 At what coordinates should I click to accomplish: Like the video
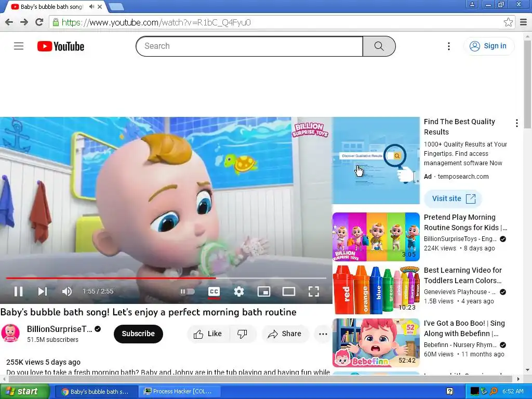pyautogui.click(x=208, y=334)
